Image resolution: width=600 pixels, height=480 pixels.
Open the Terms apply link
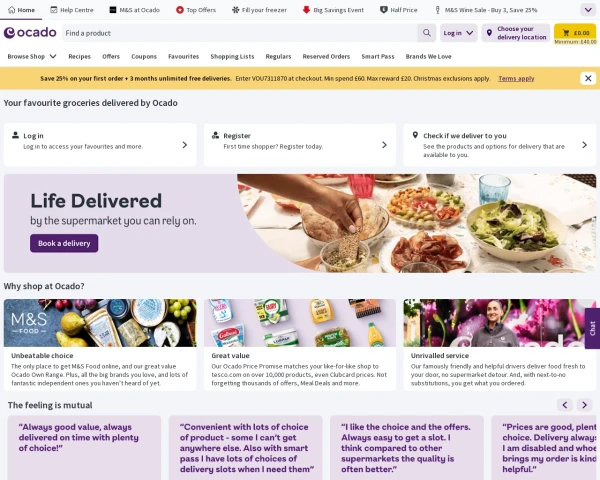(516, 78)
